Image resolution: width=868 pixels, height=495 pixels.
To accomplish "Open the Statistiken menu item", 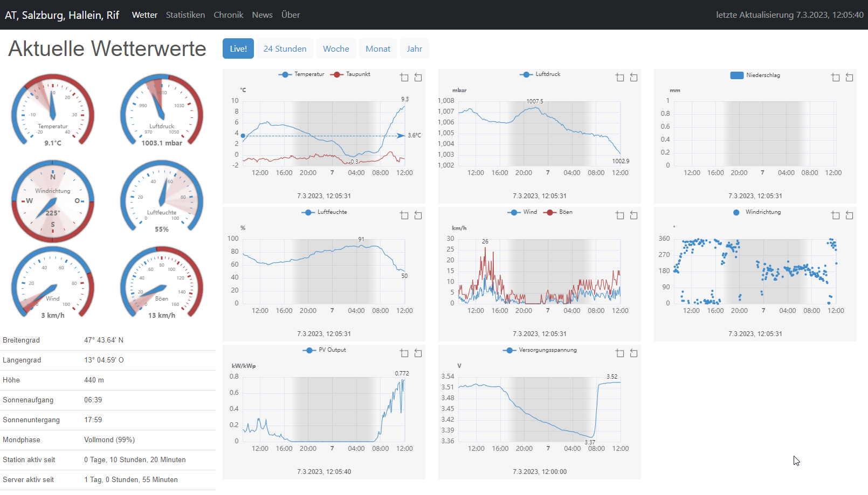I will (185, 15).
